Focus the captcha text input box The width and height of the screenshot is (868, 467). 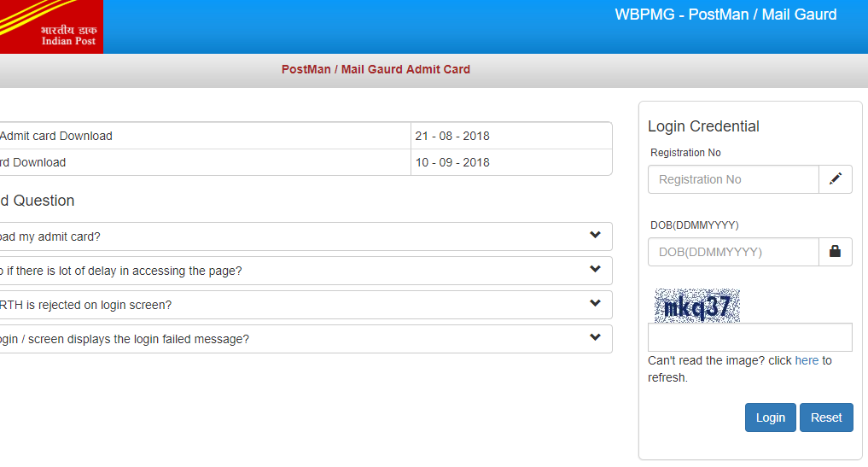click(x=750, y=337)
